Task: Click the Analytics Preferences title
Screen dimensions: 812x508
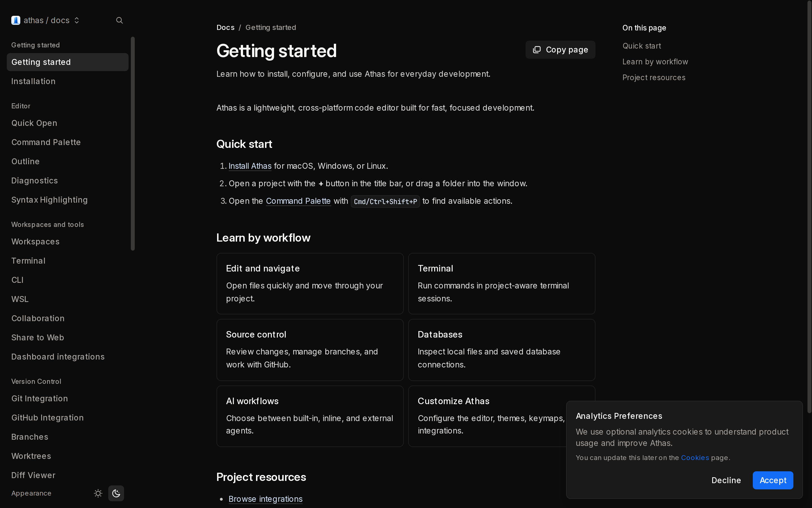Action: (619, 416)
